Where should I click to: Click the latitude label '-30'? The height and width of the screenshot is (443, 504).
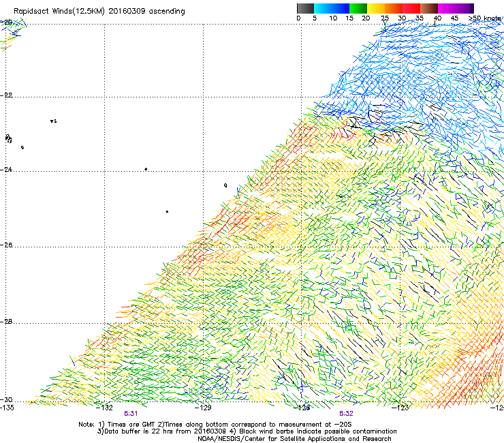pyautogui.click(x=7, y=399)
